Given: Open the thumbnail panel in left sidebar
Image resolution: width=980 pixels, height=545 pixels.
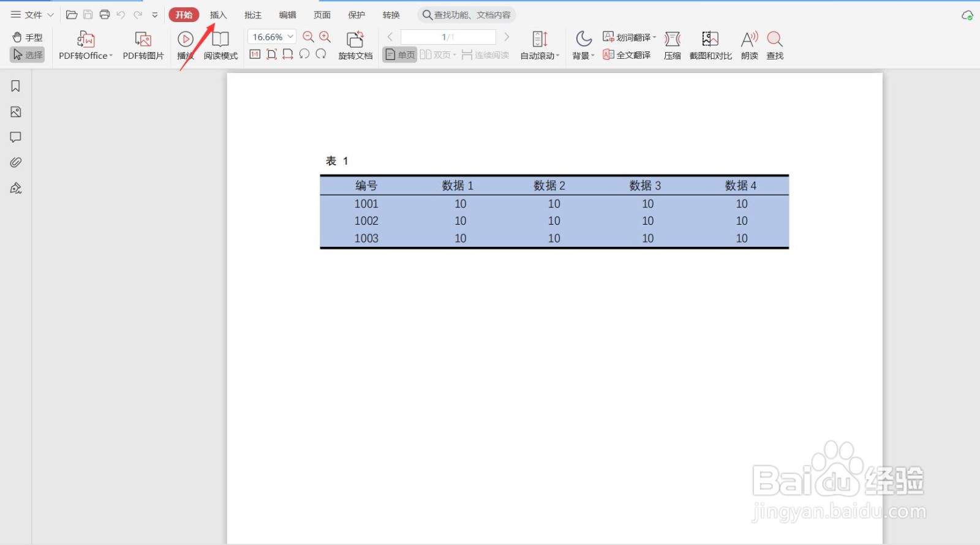Looking at the screenshot, I should coord(16,112).
